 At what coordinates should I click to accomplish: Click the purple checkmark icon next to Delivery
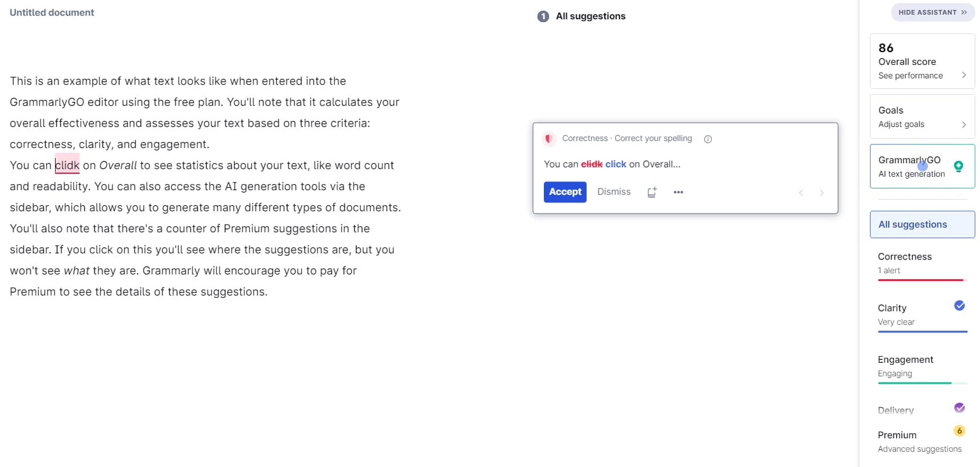click(958, 407)
